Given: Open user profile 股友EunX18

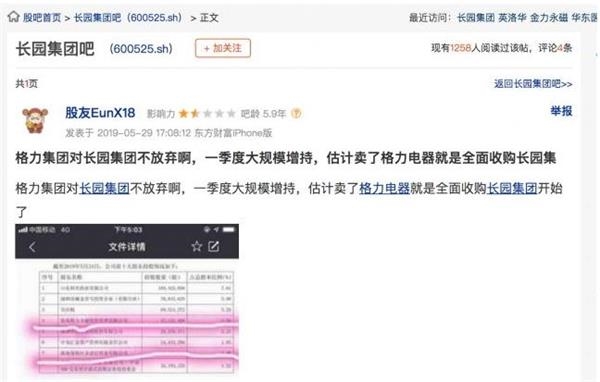Looking at the screenshot, I should point(100,113).
